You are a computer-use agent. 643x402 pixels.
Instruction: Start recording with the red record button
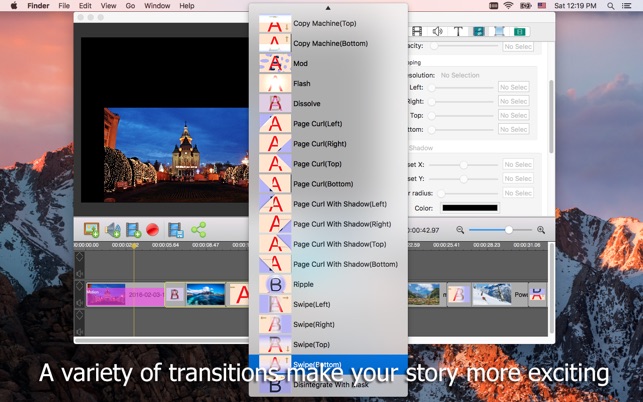click(x=153, y=230)
